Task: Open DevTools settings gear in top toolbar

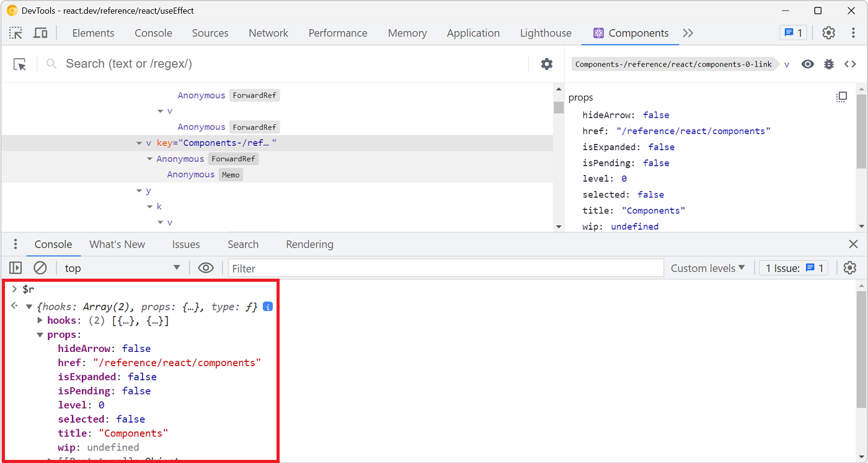Action: tap(829, 33)
